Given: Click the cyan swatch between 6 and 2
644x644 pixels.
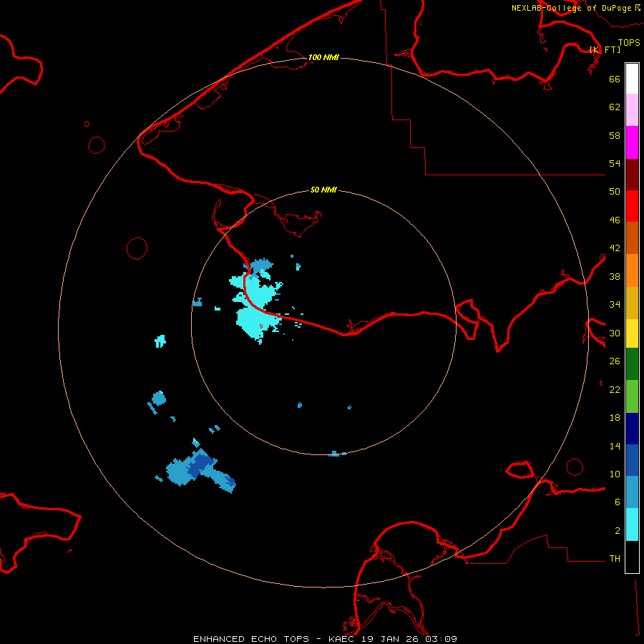Looking at the screenshot, I should pyautogui.click(x=632, y=525).
